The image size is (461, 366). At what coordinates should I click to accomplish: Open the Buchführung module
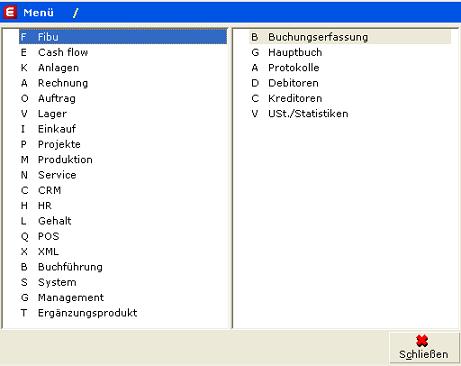pos(123,267)
